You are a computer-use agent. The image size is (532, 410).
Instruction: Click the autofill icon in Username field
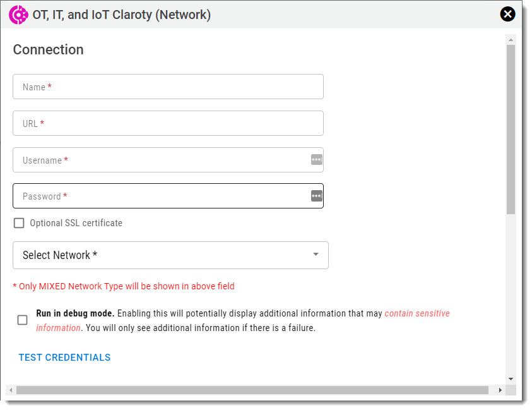pos(317,160)
